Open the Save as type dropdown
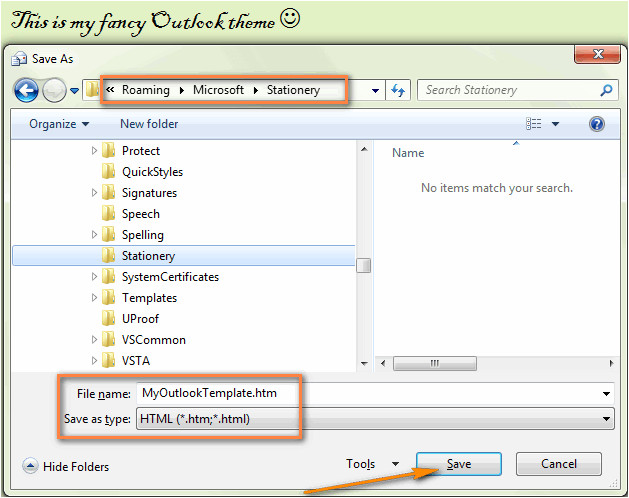629x498 pixels. (605, 419)
